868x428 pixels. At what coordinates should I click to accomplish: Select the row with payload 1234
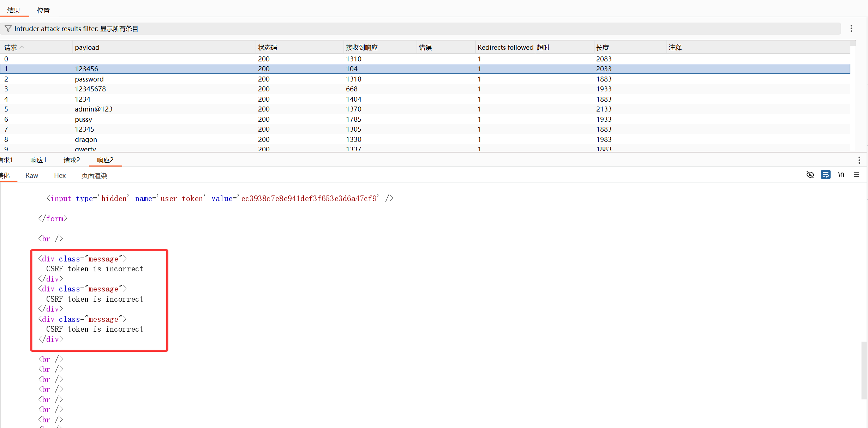pos(425,99)
